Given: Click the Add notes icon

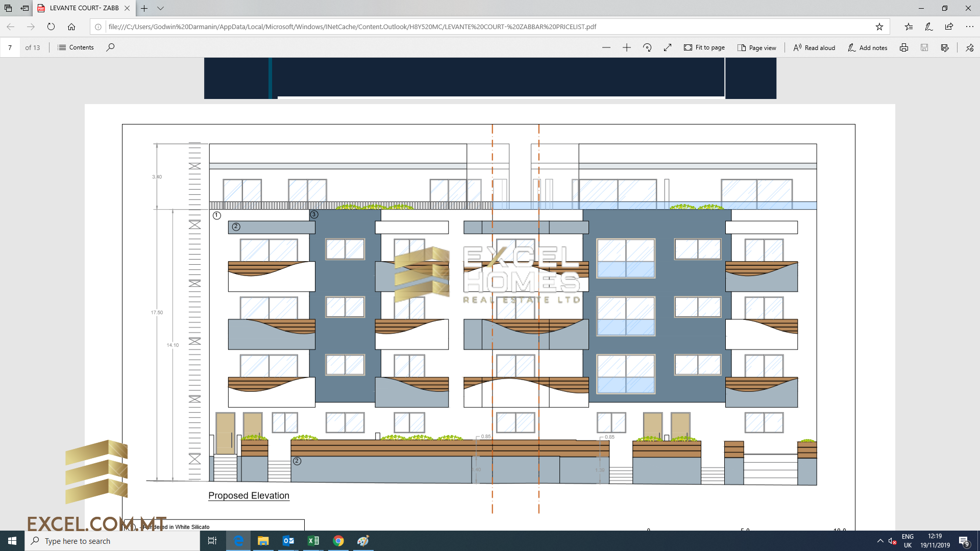Looking at the screenshot, I should [x=868, y=47].
